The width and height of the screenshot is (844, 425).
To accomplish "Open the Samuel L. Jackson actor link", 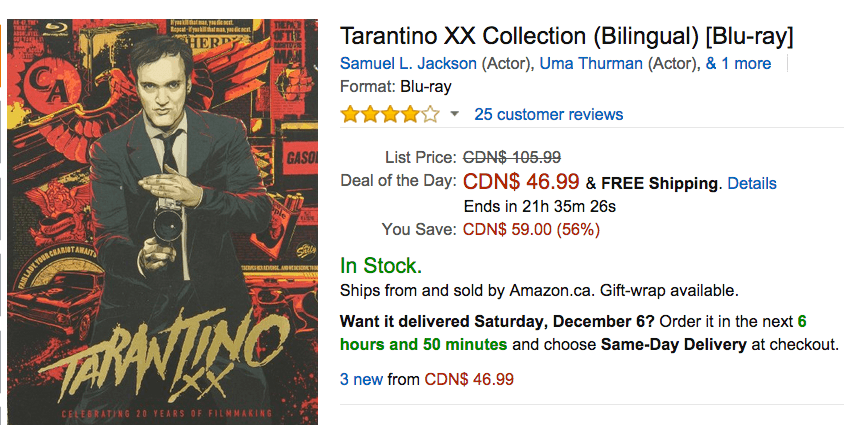I will [408, 63].
